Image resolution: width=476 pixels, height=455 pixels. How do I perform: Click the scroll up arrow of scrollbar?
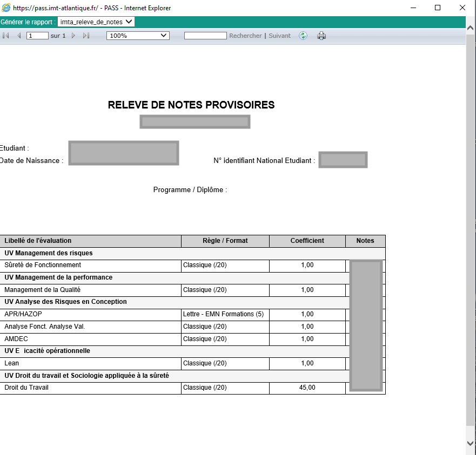[x=470, y=28]
